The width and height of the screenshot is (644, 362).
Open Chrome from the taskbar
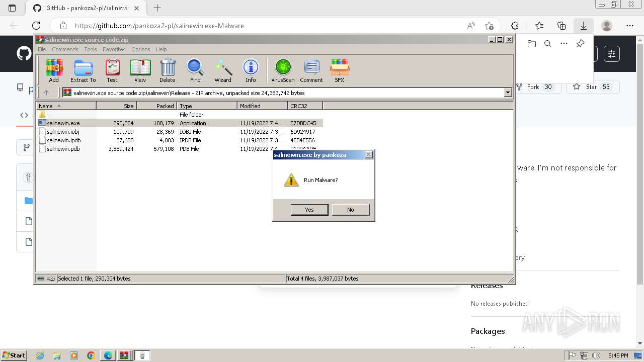(x=91, y=355)
